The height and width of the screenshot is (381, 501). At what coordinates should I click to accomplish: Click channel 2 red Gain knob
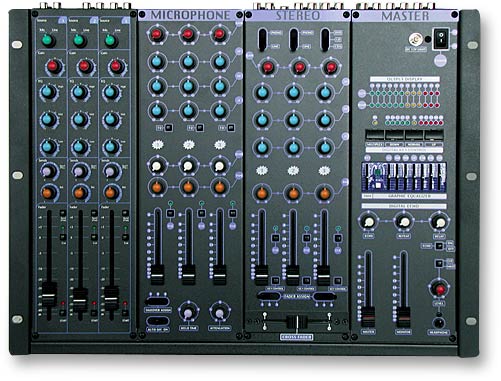[84, 66]
